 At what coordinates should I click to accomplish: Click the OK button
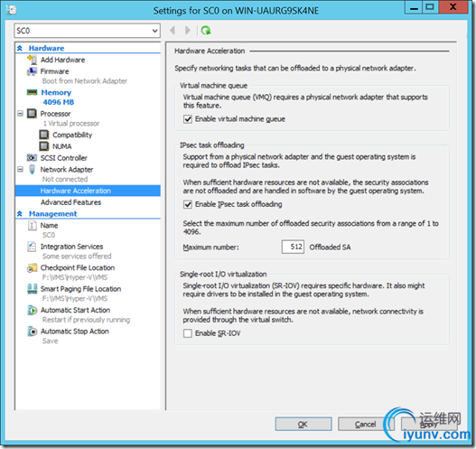303,424
